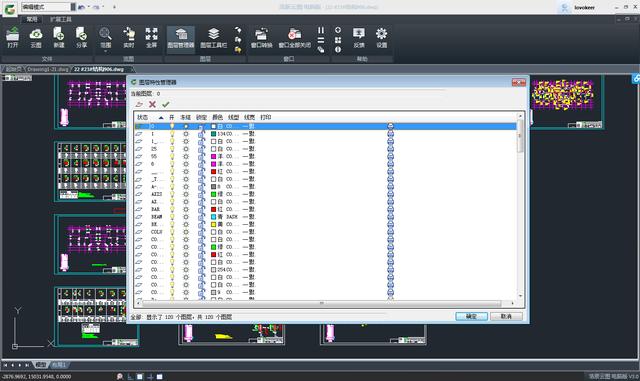The image size is (640, 381).
Task: Toggle the freeze sun icon for layer COLU
Action: click(186, 232)
